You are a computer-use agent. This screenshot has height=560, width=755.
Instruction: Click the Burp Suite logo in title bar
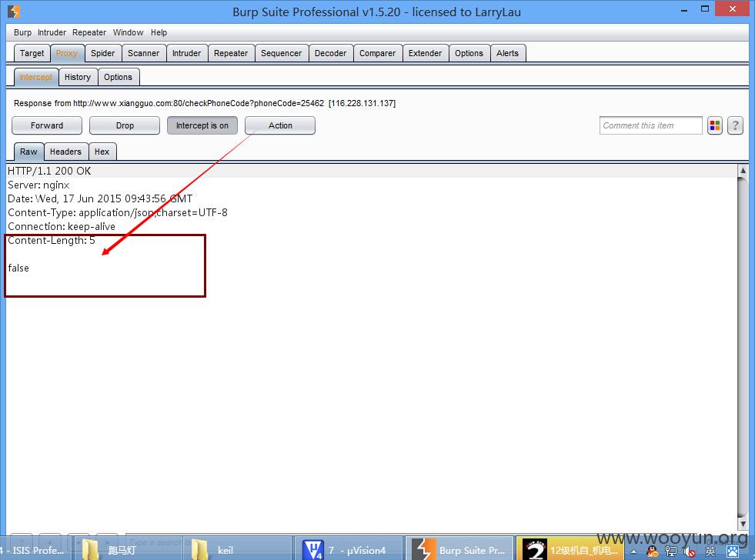click(x=14, y=11)
